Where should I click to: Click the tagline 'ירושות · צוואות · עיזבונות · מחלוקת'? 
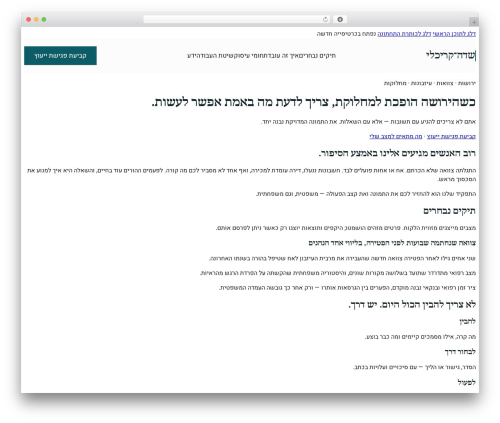tap(430, 83)
